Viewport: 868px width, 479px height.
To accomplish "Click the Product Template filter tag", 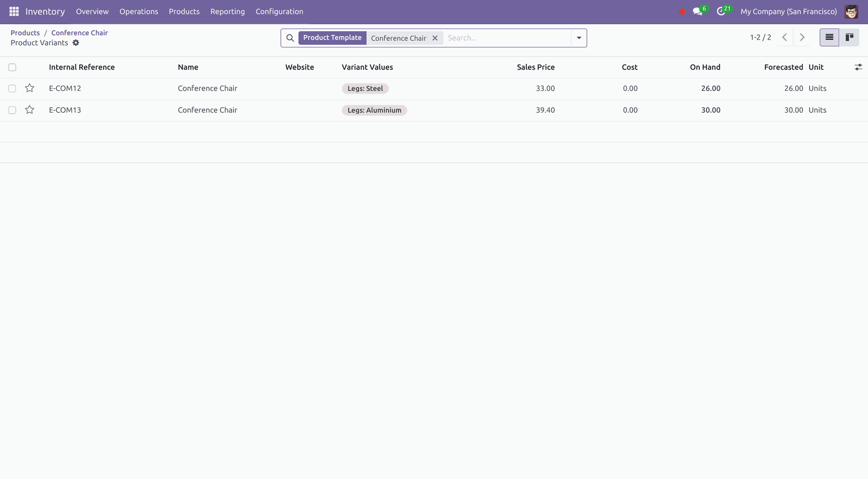I will pos(332,38).
